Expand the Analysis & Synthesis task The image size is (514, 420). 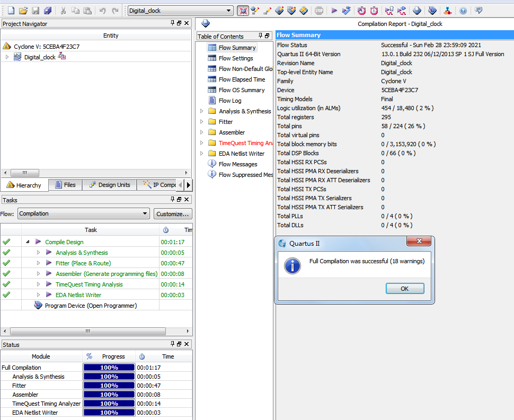tap(38, 253)
